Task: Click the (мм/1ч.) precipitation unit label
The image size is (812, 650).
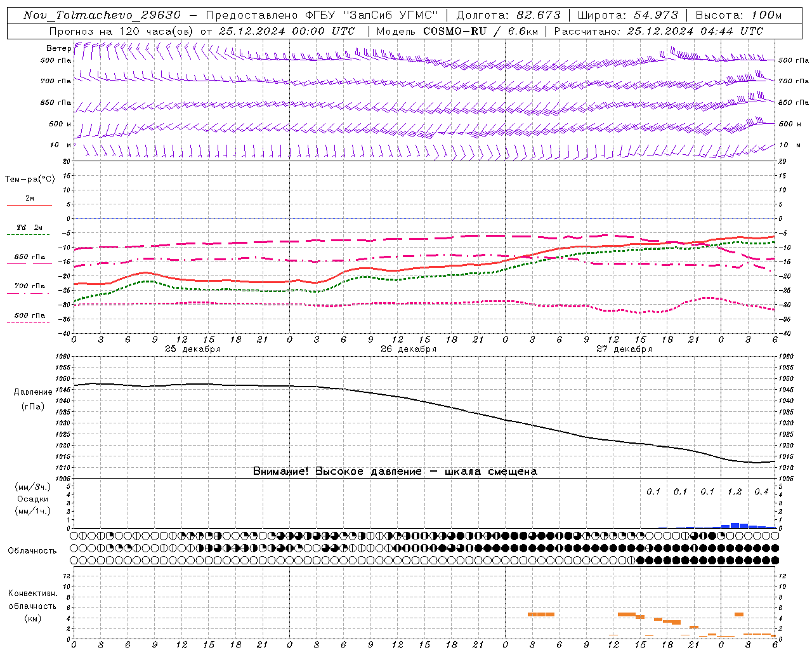Action: coord(33,511)
